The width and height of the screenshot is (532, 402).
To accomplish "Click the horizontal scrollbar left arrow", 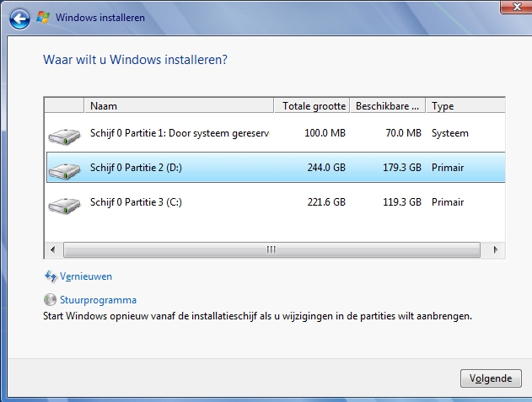I will (x=53, y=249).
